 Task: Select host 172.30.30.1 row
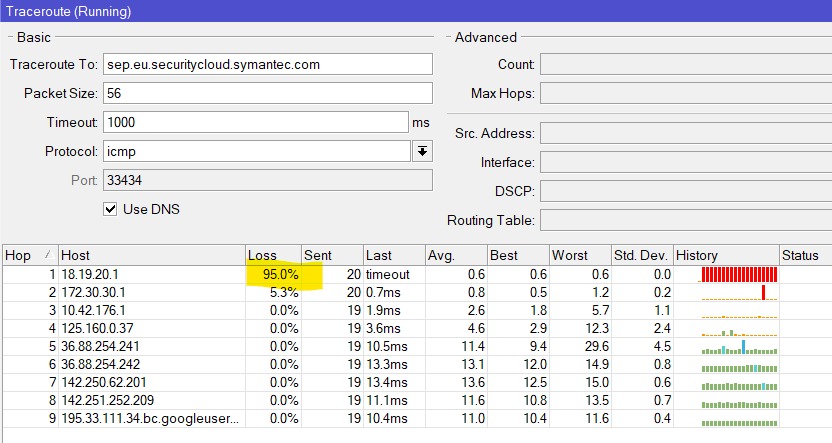click(416, 292)
